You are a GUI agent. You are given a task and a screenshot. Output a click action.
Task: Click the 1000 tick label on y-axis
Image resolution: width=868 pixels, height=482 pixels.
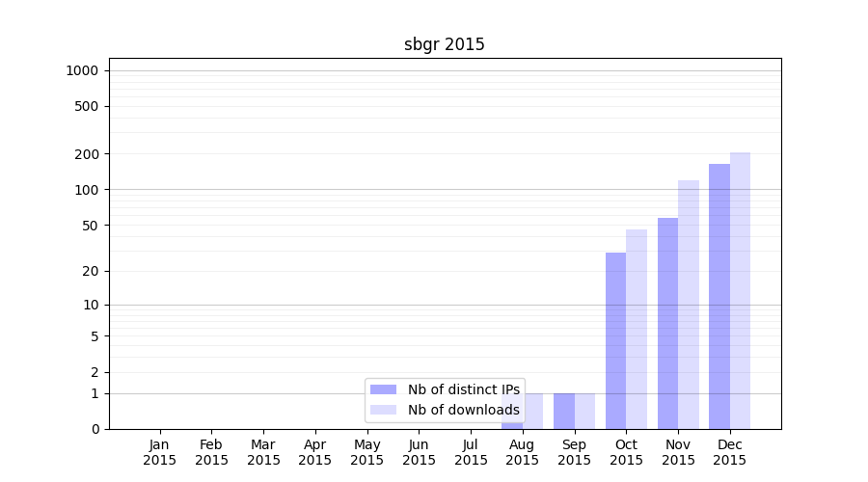pos(81,70)
